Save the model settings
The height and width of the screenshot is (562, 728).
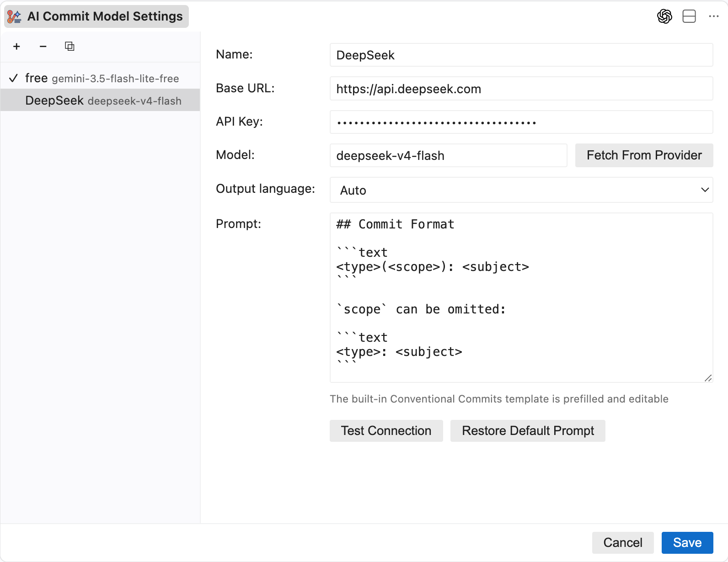point(687,542)
